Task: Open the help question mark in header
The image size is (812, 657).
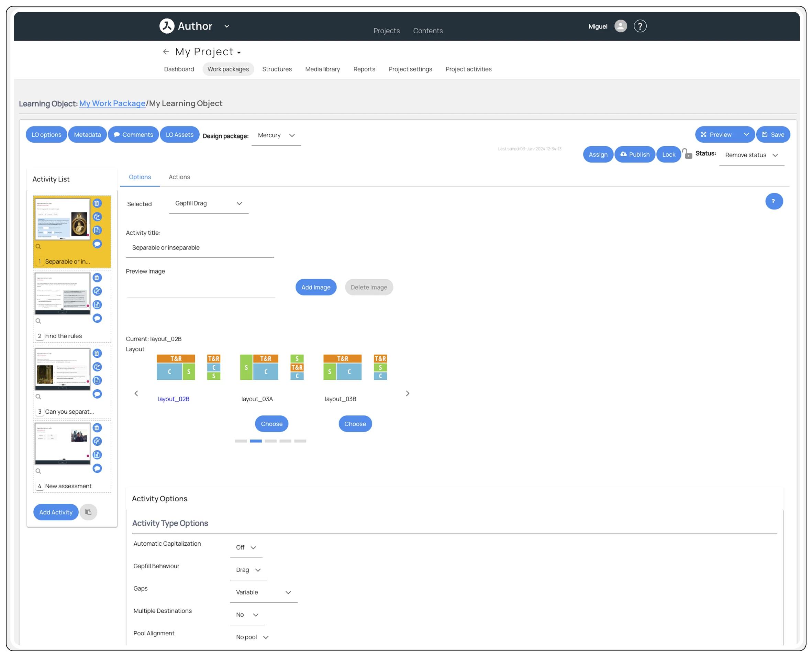Action: coord(640,26)
